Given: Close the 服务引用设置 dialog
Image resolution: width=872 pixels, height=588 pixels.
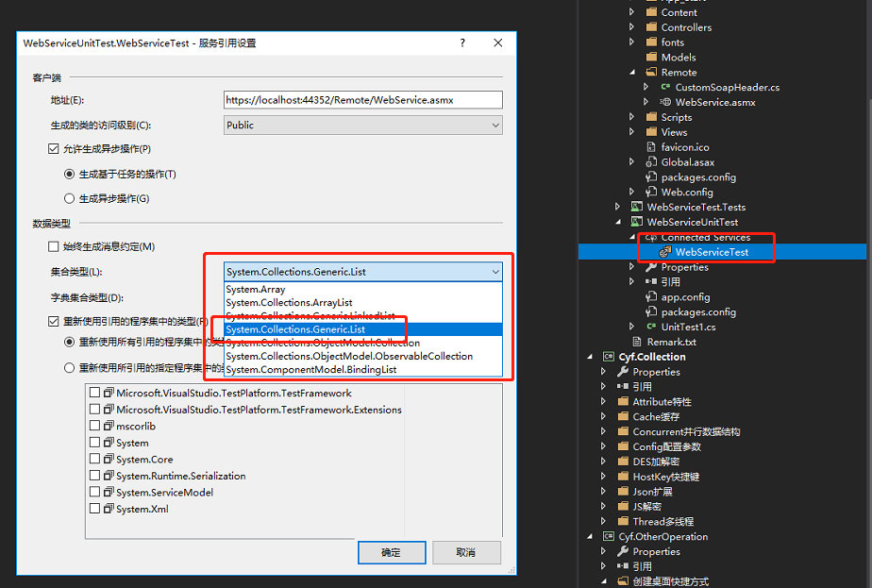Looking at the screenshot, I should (498, 42).
